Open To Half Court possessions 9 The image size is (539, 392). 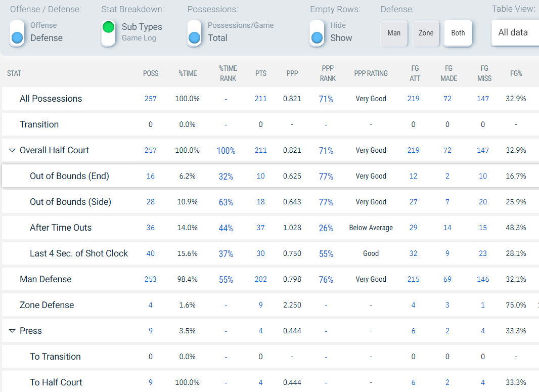point(151,382)
